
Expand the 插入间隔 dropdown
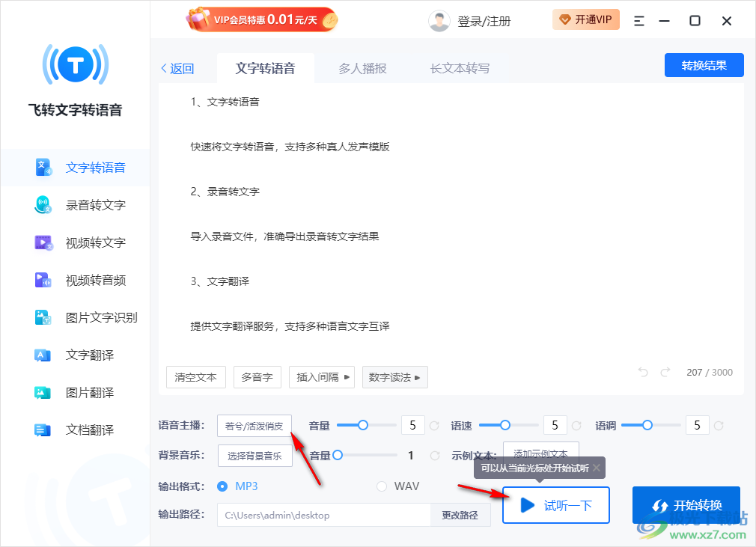[322, 377]
